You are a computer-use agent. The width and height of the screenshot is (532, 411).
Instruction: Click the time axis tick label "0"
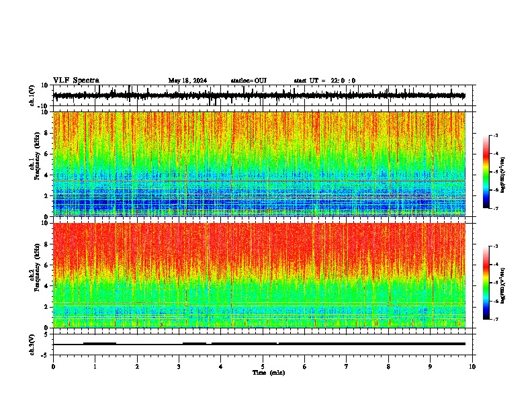click(53, 367)
